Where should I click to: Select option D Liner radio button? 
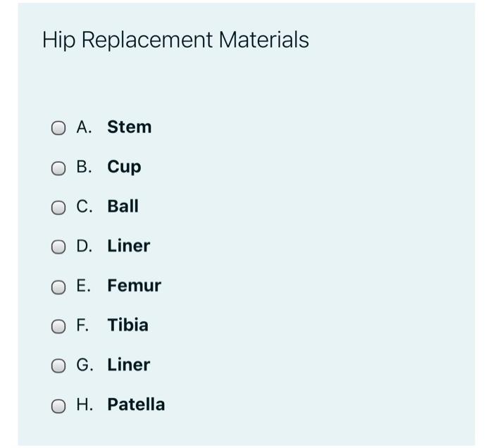[59, 247]
